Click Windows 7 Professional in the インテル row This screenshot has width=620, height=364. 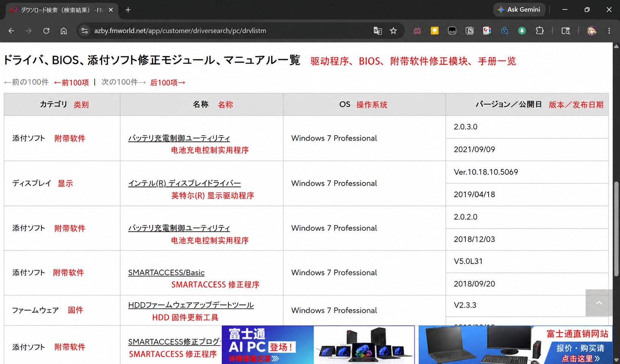tap(334, 183)
